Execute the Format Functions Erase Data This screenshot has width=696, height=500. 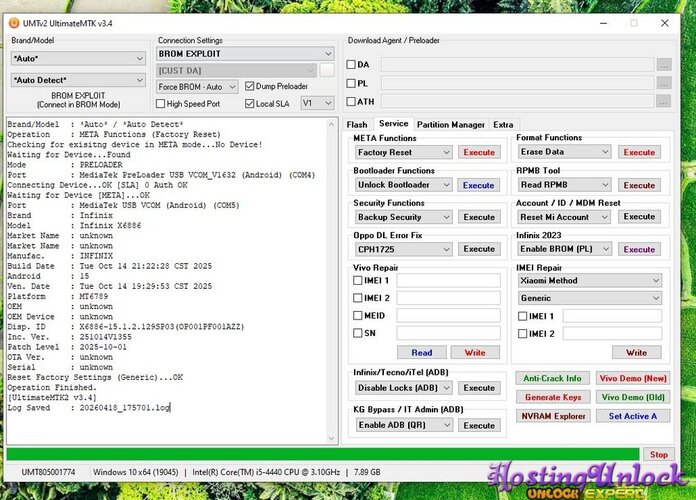pos(639,152)
